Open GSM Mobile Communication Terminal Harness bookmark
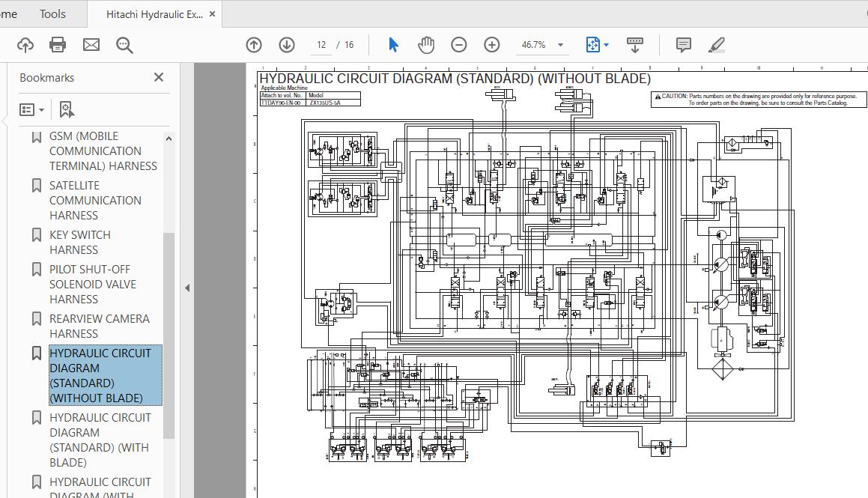The height and width of the screenshot is (498, 868). 103,151
